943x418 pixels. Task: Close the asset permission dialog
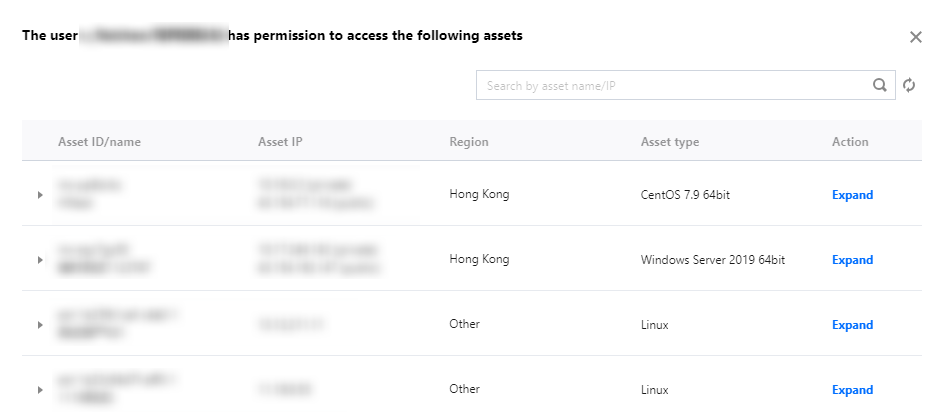tap(915, 37)
